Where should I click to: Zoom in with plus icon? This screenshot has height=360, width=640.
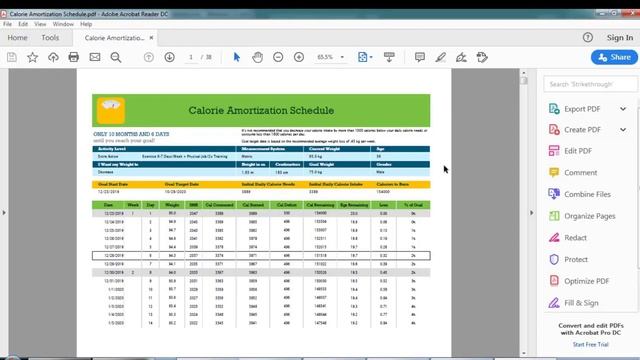click(299, 57)
